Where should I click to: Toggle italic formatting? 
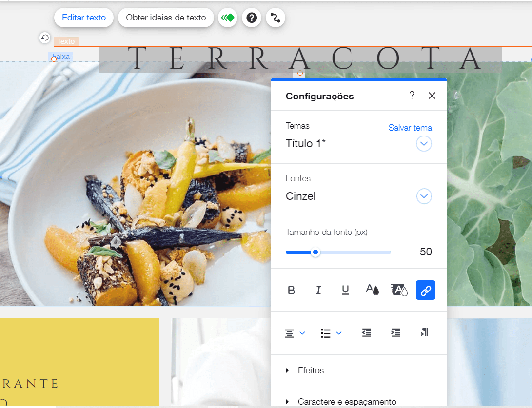pyautogui.click(x=318, y=291)
